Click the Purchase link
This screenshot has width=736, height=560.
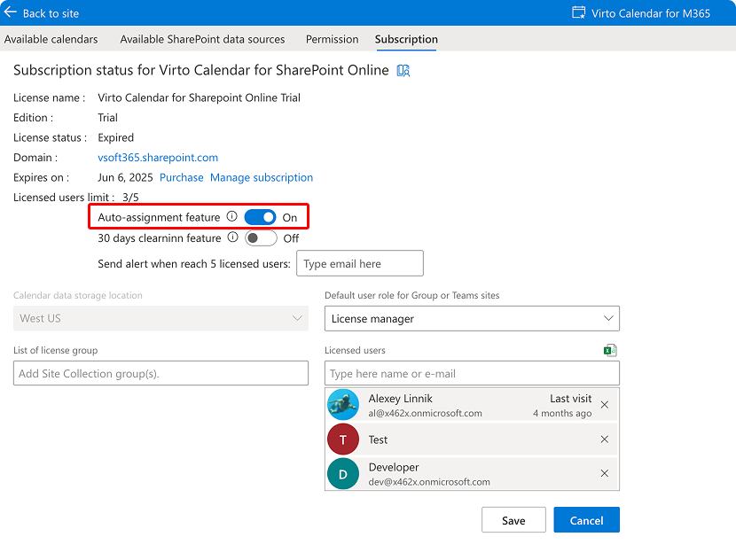182,177
